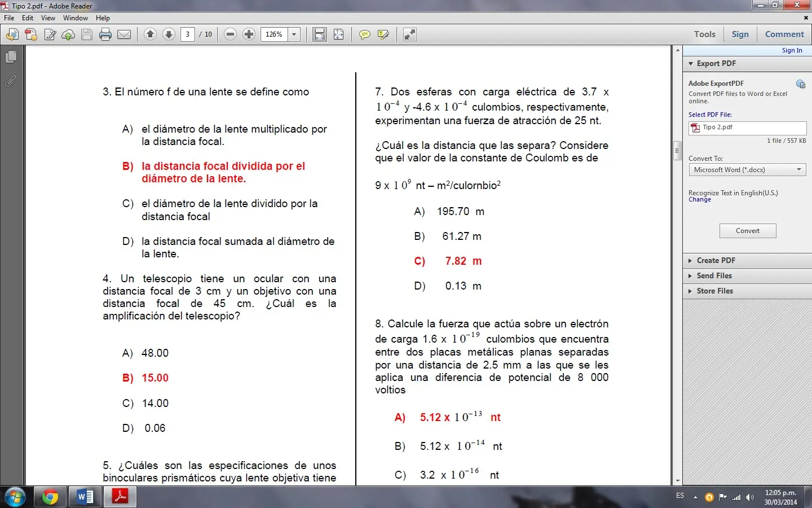Image resolution: width=812 pixels, height=508 pixels.
Task: Show hidden tray icons arrow
Action: (x=695, y=497)
